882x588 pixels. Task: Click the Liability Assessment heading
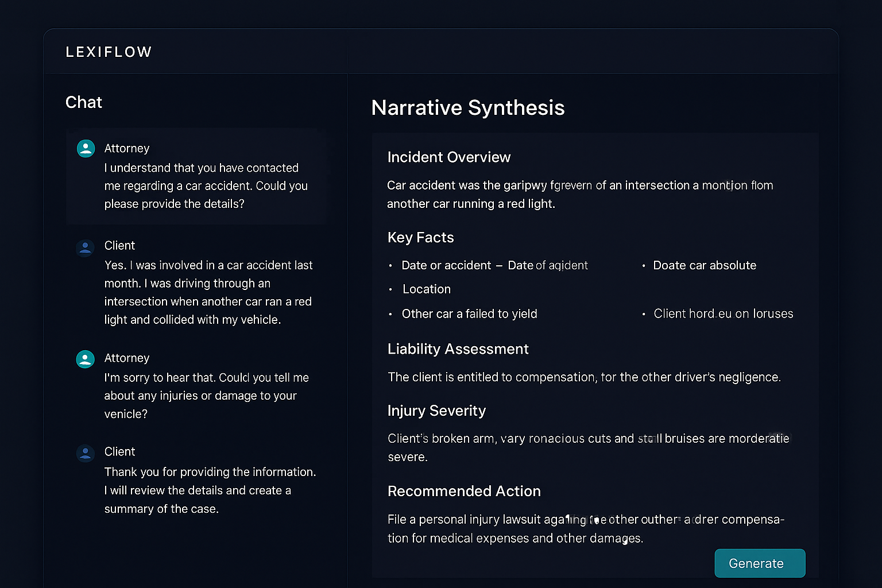[x=458, y=349]
